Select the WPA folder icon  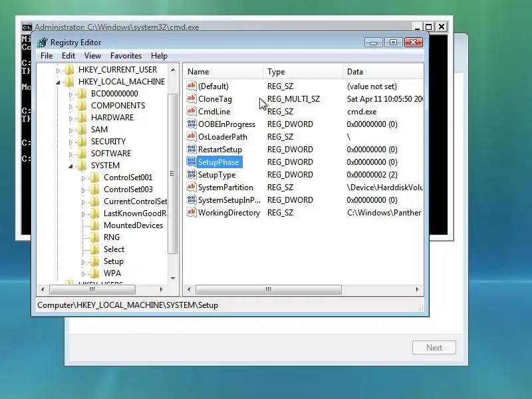coord(95,273)
